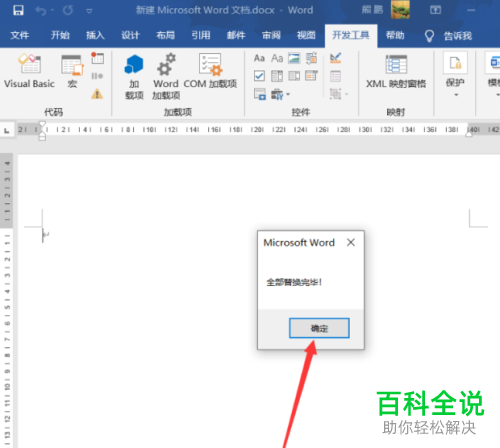Viewport: 500px width, 448px height.
Task: Insert Picture content control
Action: coord(294,58)
